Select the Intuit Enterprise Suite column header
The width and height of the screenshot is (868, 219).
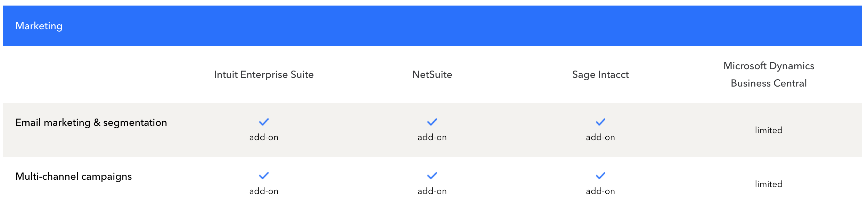(264, 74)
